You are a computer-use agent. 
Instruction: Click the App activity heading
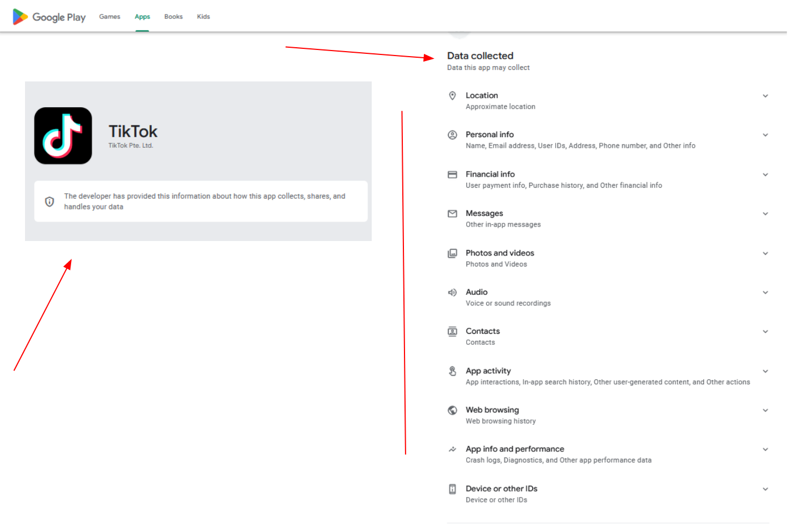pos(488,370)
